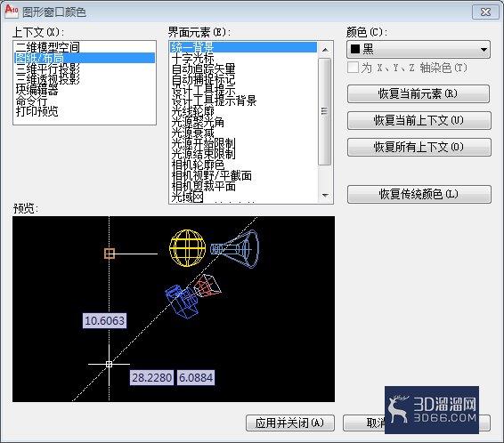
Task: Select 自动追踪矢量 interface element
Action: click(243, 68)
